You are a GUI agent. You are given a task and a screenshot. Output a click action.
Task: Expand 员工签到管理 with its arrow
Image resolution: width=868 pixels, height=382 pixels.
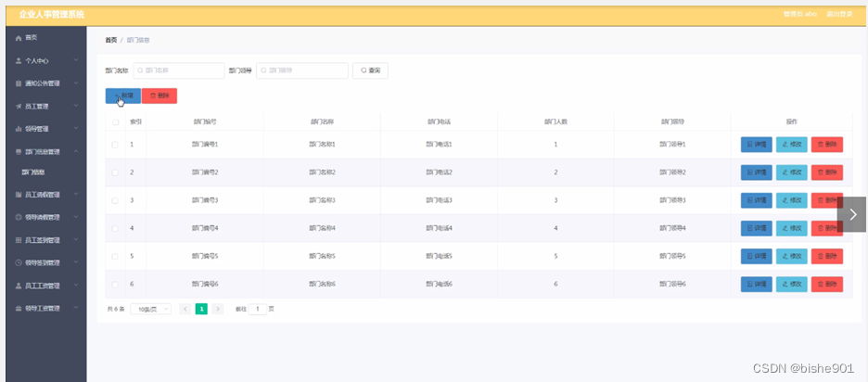tap(76, 240)
